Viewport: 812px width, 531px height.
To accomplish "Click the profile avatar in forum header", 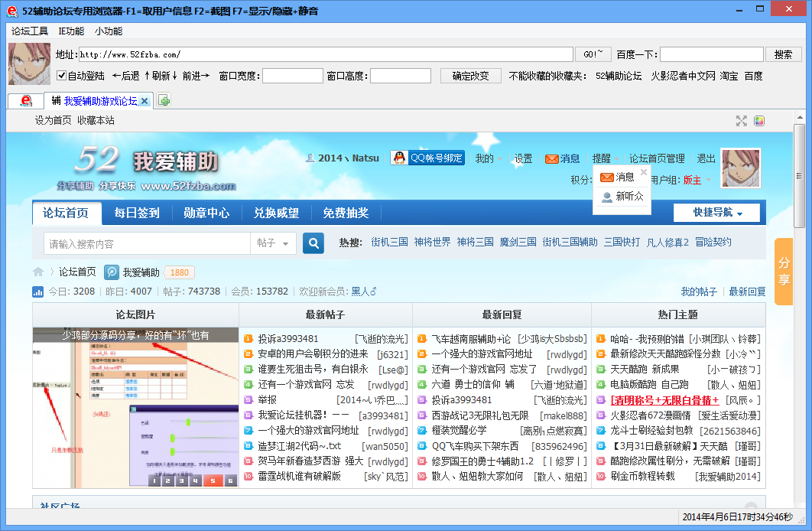I will pos(741,168).
